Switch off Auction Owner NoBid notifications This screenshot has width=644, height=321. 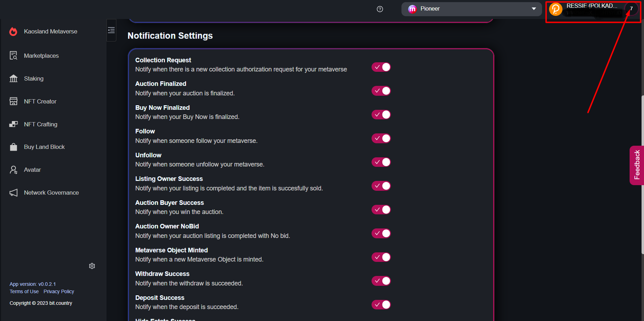[381, 233]
